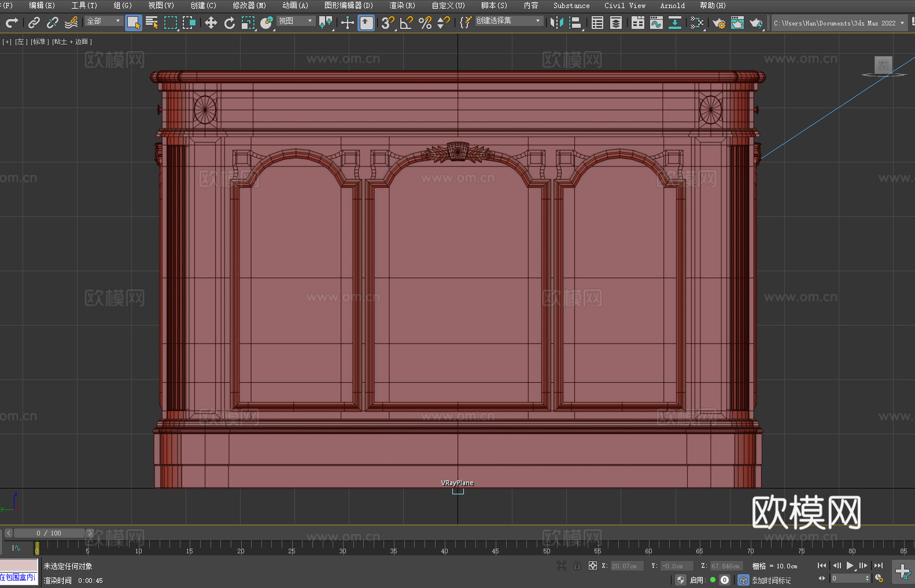Click the Bind to Space Warp icon
The width and height of the screenshot is (915, 588).
click(x=71, y=23)
